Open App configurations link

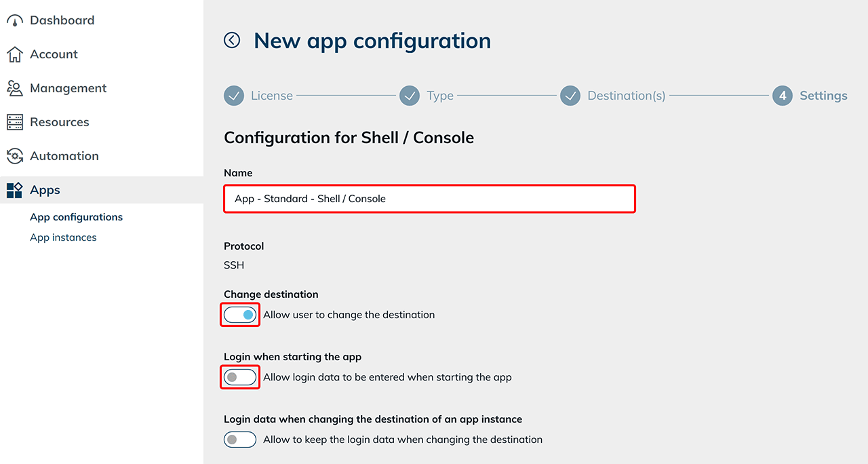(x=76, y=217)
